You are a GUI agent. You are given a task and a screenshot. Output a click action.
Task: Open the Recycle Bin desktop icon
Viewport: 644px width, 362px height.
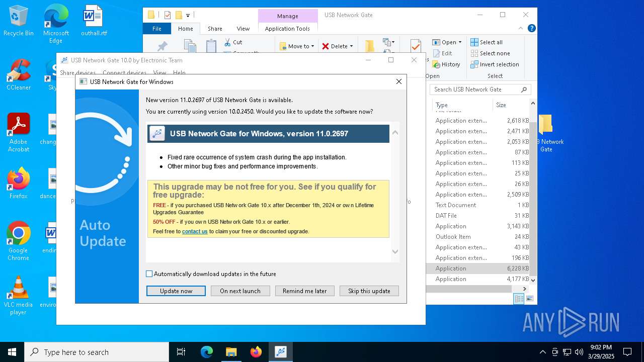[18, 21]
